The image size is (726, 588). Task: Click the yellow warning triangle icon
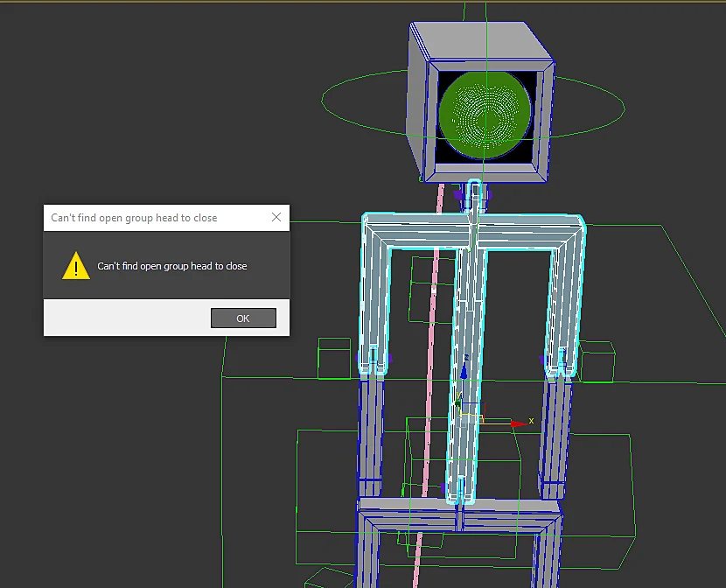coord(76,266)
